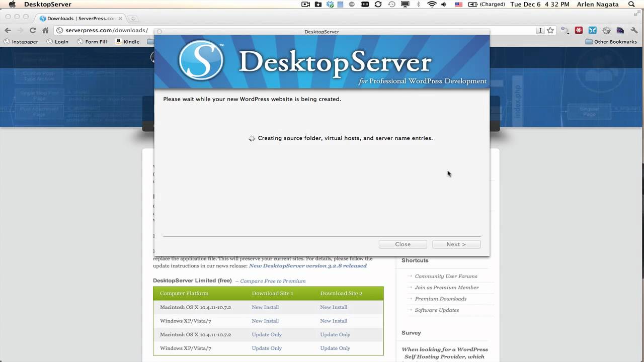644x362 pixels.
Task: Click Windows XP/Vista/7 New Install Site 2
Action: (334, 321)
